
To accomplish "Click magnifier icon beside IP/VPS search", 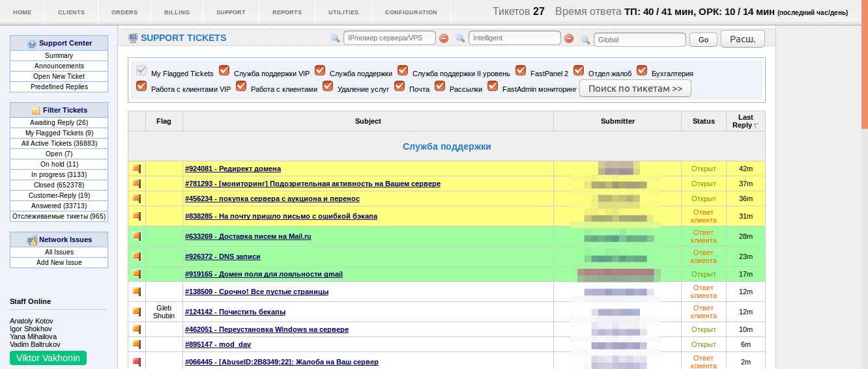I will coord(336,38).
